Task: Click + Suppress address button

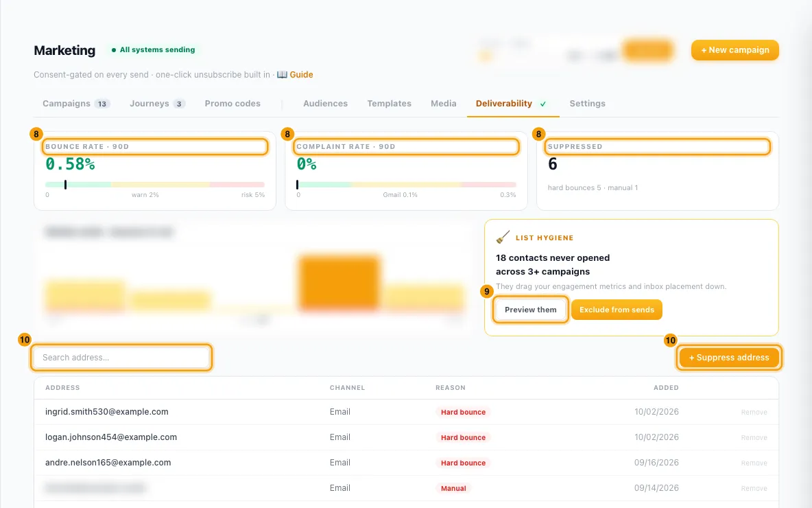Action: point(728,358)
